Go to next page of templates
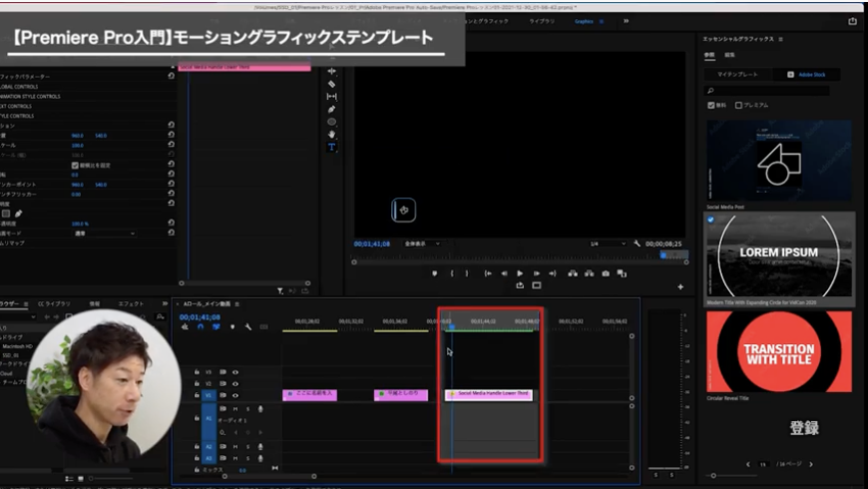The width and height of the screenshot is (868, 489). pyautogui.click(x=811, y=464)
